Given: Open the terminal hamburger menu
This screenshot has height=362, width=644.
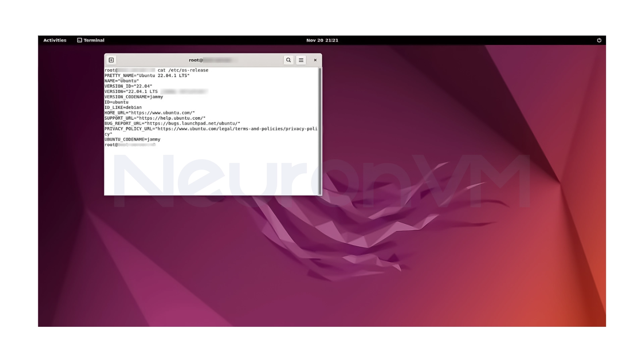Looking at the screenshot, I should 301,60.
